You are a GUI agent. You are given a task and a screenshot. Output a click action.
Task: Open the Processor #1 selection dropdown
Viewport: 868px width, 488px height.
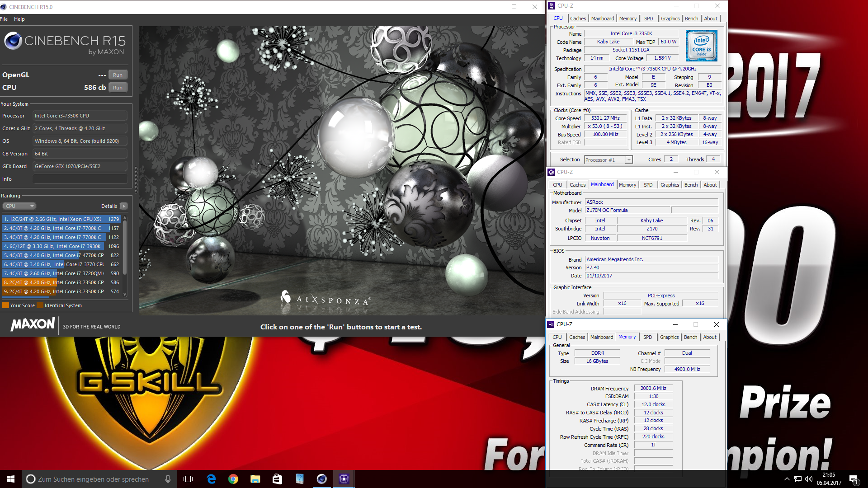608,160
